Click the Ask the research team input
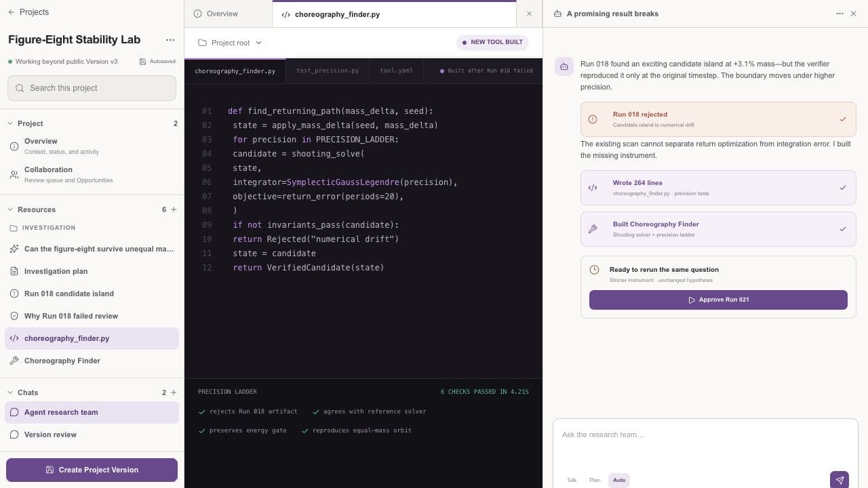This screenshot has width=868, height=488. point(705,435)
